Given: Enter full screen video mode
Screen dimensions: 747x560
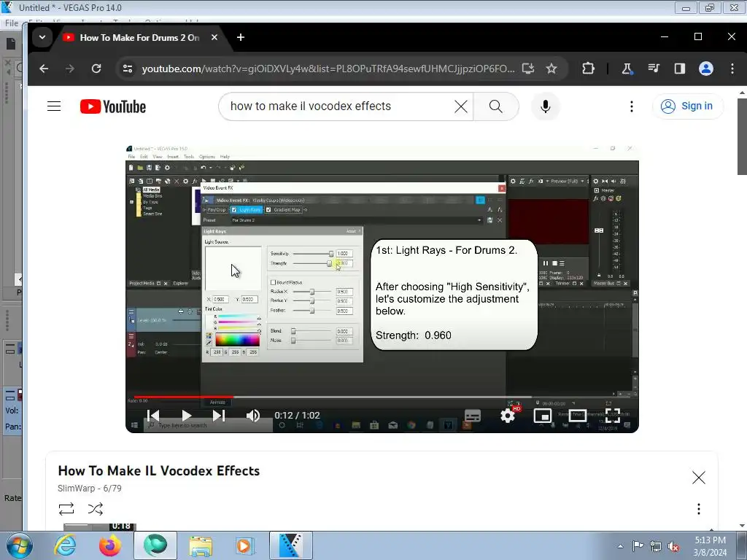Looking at the screenshot, I should coord(613,416).
